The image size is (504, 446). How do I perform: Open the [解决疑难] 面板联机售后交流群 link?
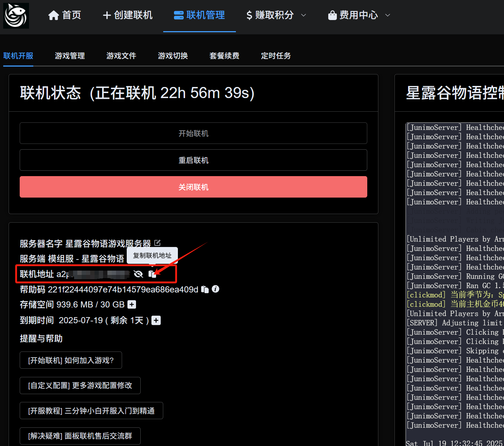[x=80, y=436]
